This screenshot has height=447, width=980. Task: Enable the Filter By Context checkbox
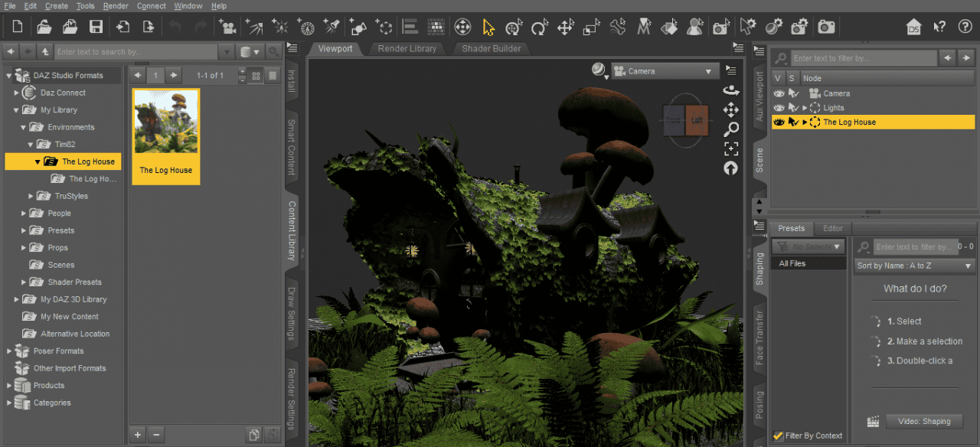pos(779,436)
